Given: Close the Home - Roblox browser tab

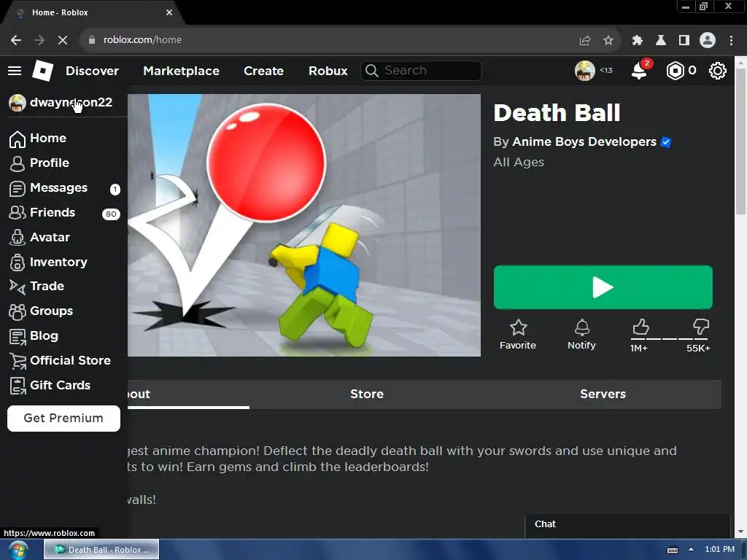Looking at the screenshot, I should click(x=169, y=12).
